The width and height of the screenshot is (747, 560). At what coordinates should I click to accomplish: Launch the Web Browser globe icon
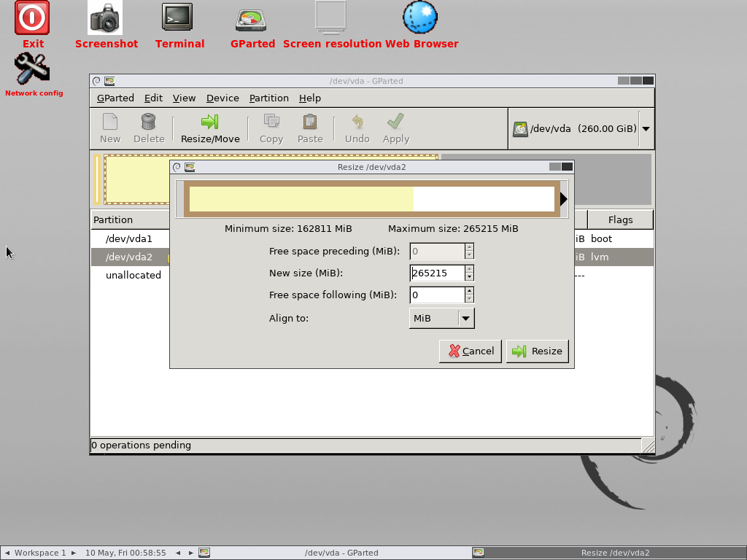coord(421,18)
